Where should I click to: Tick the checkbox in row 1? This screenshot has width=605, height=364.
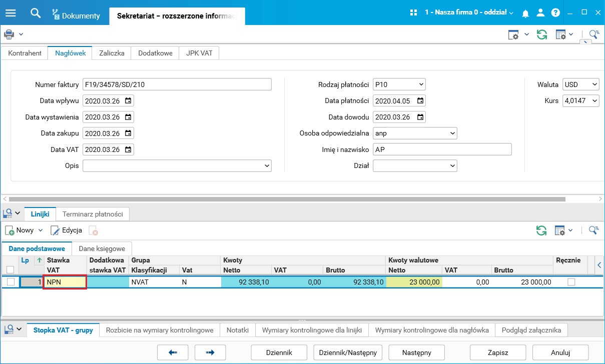11,282
